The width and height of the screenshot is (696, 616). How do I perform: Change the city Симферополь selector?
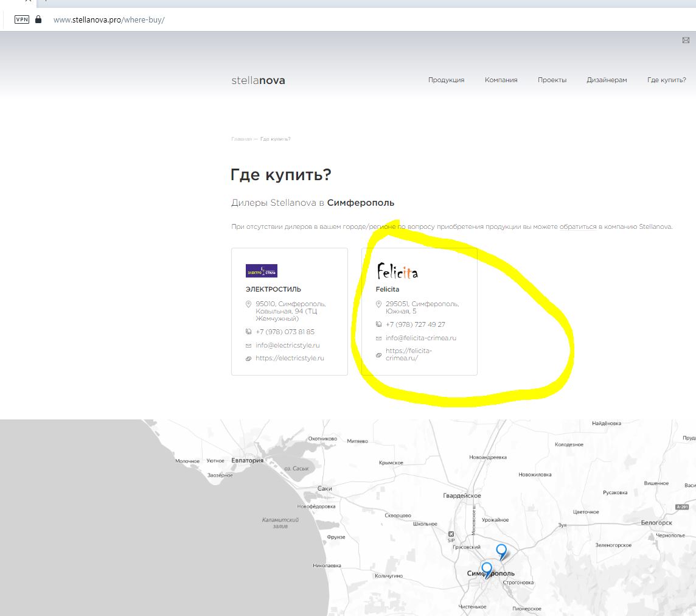[360, 203]
